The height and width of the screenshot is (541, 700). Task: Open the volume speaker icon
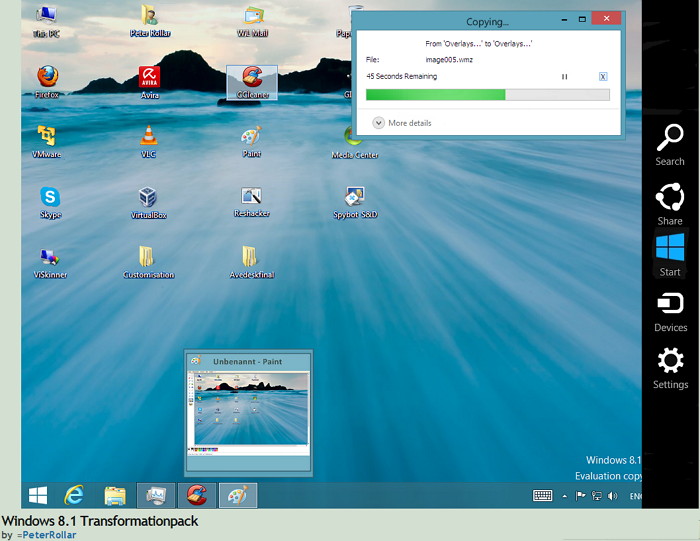(x=612, y=495)
